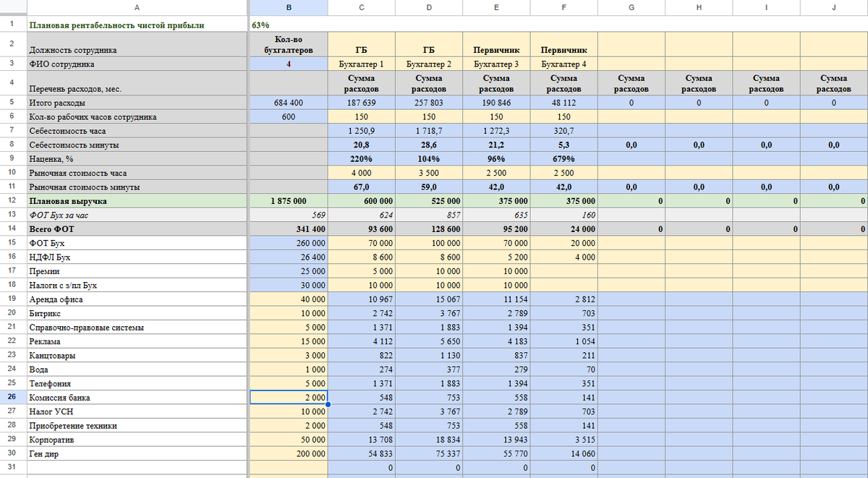
Task: Select column J header
Action: 834,7
